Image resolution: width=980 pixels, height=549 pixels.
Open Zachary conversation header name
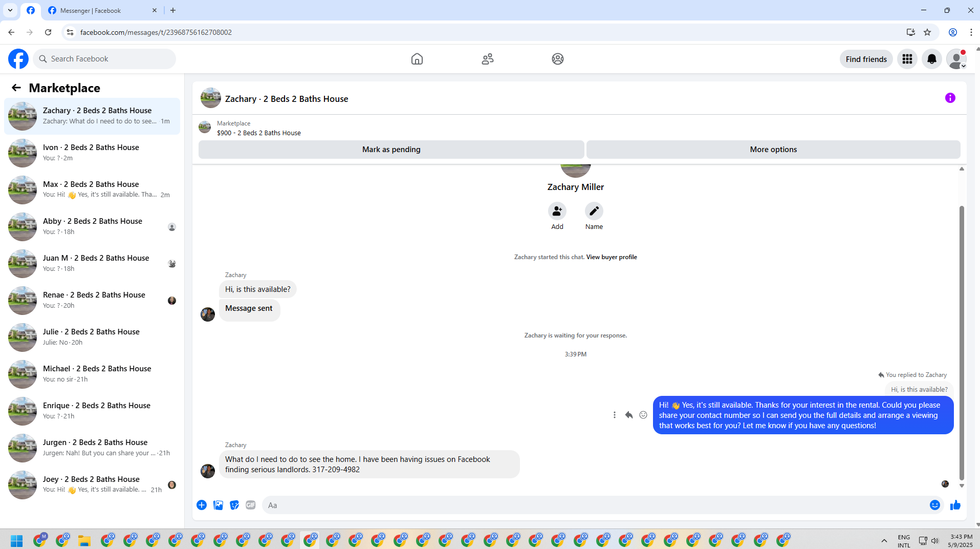point(287,99)
